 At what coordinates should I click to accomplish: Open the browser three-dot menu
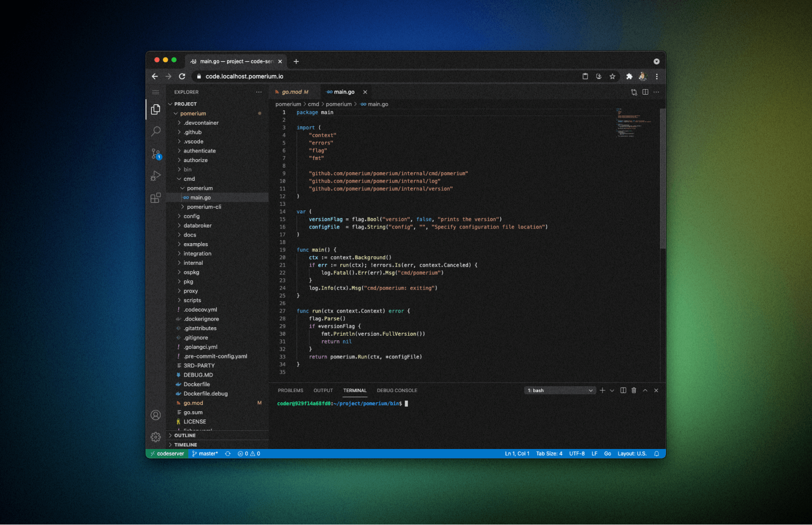(656, 77)
